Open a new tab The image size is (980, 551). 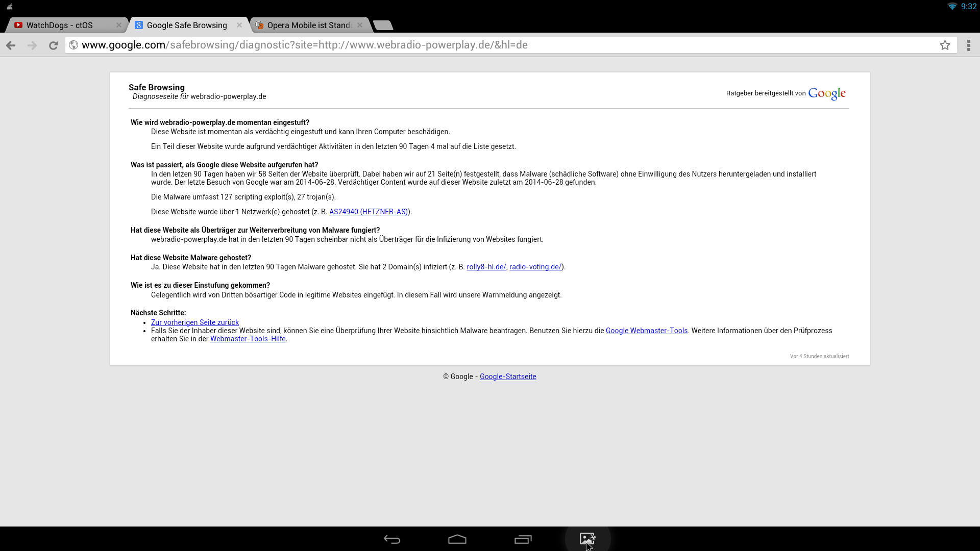[383, 25]
